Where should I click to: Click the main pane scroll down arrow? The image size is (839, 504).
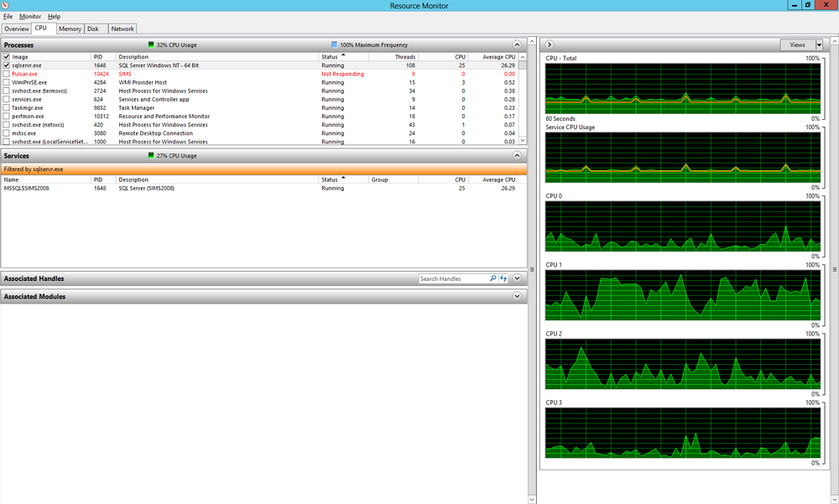(532, 499)
